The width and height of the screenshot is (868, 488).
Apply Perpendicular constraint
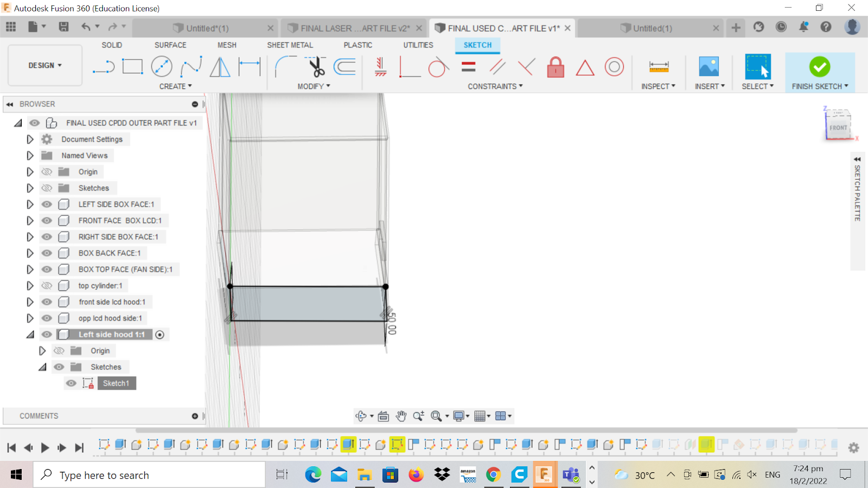click(x=526, y=67)
